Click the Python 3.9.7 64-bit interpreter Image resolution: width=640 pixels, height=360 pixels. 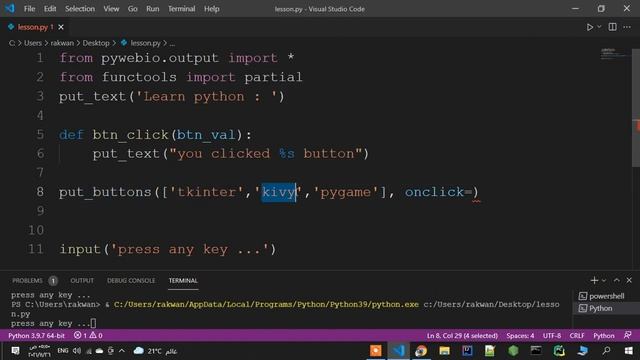click(36, 336)
